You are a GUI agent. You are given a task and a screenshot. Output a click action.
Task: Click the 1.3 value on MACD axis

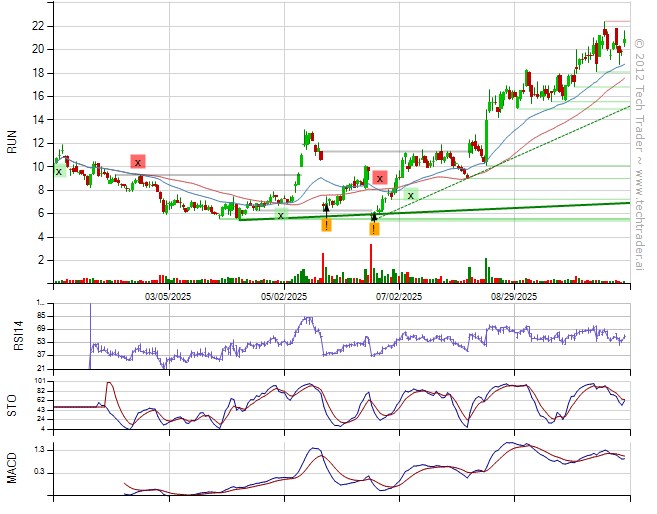[x=39, y=451]
